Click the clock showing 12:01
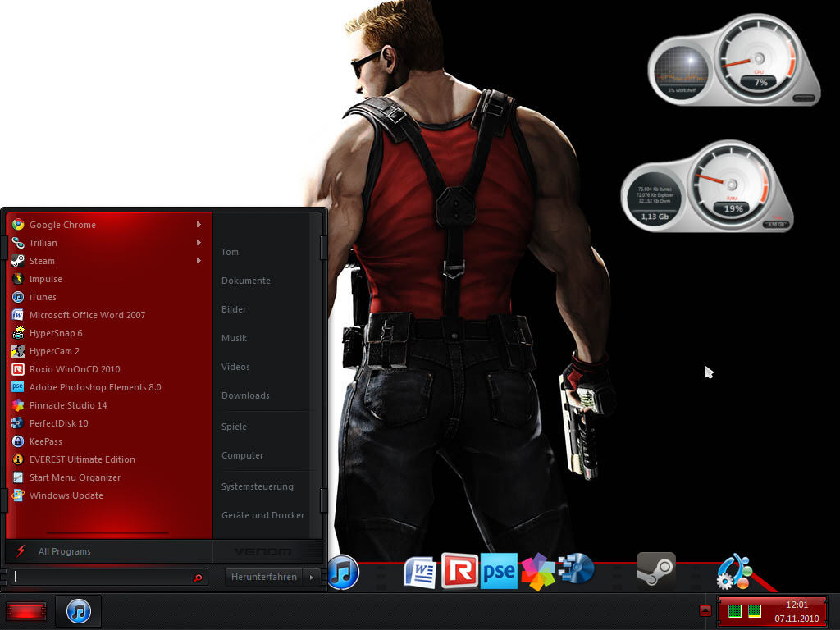840x630 pixels. [797, 605]
